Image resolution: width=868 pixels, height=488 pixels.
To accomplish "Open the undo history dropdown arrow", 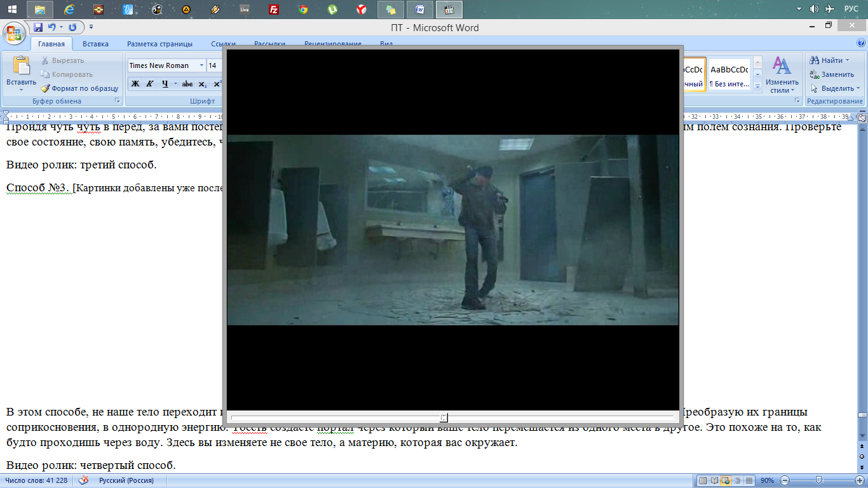I will click(x=60, y=27).
